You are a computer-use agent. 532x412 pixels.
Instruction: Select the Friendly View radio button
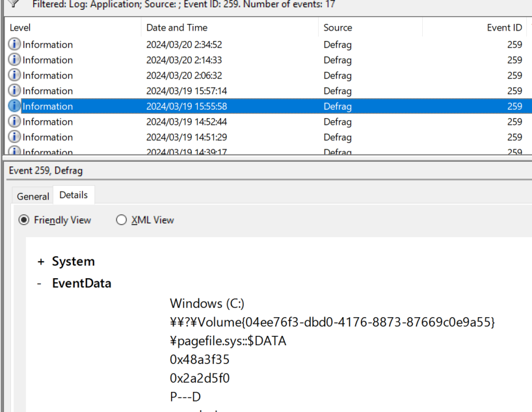(x=24, y=220)
